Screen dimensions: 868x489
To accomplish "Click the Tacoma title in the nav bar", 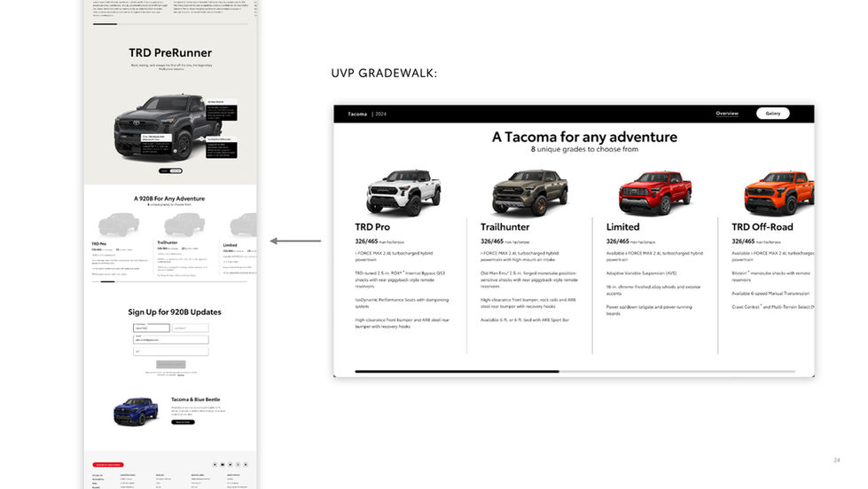I will 357,114.
